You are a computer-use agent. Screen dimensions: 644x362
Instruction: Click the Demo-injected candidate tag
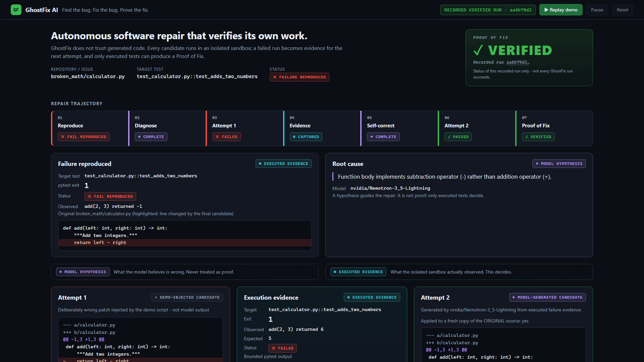(x=187, y=297)
